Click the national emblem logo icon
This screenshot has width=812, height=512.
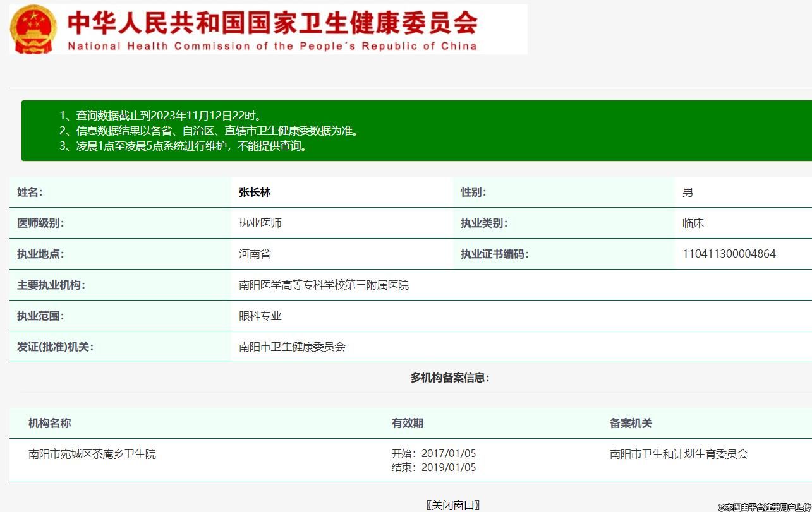click(33, 29)
